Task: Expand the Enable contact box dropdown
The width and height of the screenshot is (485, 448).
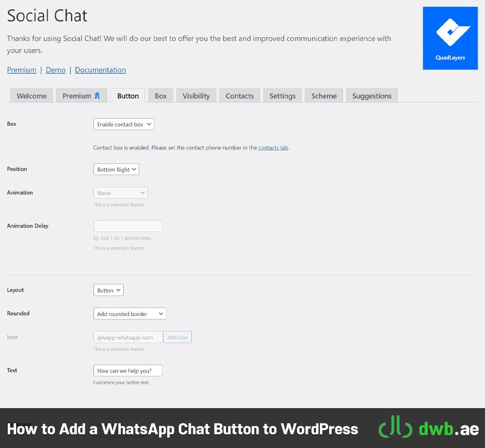Action: click(124, 124)
